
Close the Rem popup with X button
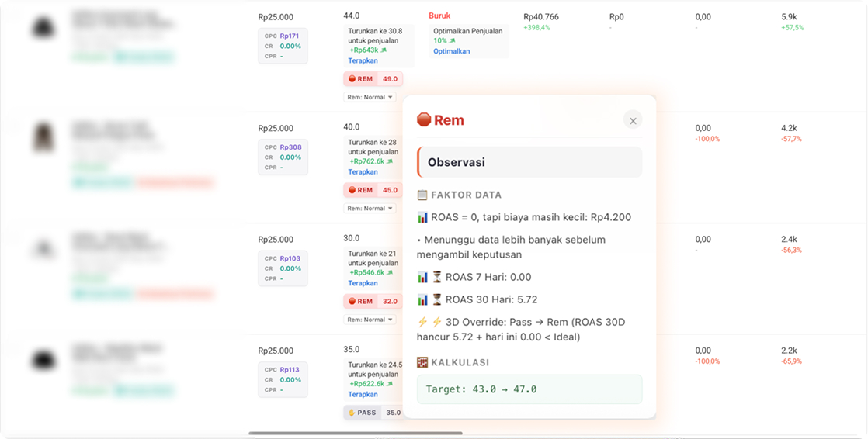tap(633, 120)
